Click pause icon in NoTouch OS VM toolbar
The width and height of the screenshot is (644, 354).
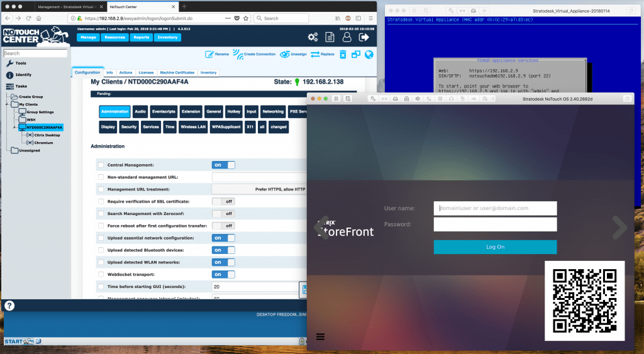[336, 99]
